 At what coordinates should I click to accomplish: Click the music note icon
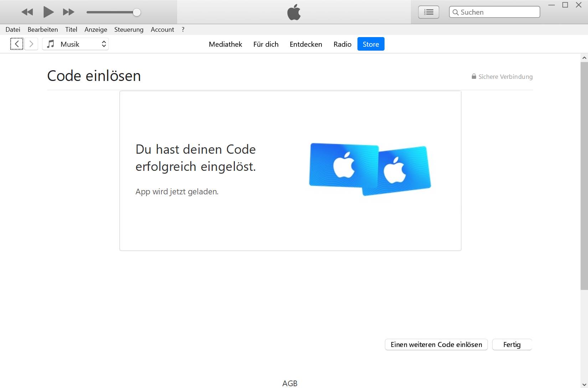51,44
